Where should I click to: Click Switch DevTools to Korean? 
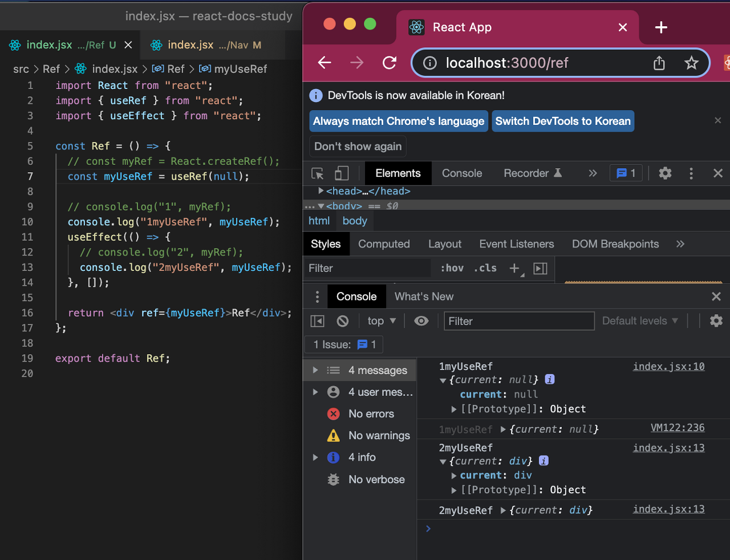[x=563, y=121]
